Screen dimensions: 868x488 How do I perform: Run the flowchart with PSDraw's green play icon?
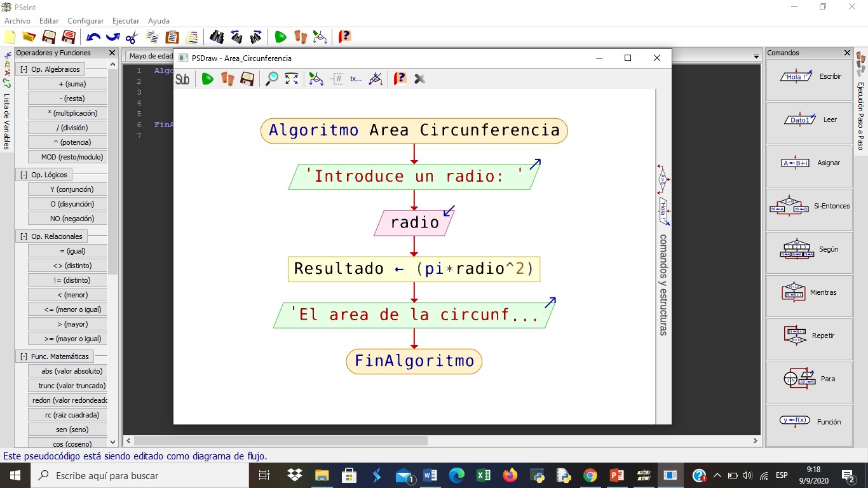207,79
